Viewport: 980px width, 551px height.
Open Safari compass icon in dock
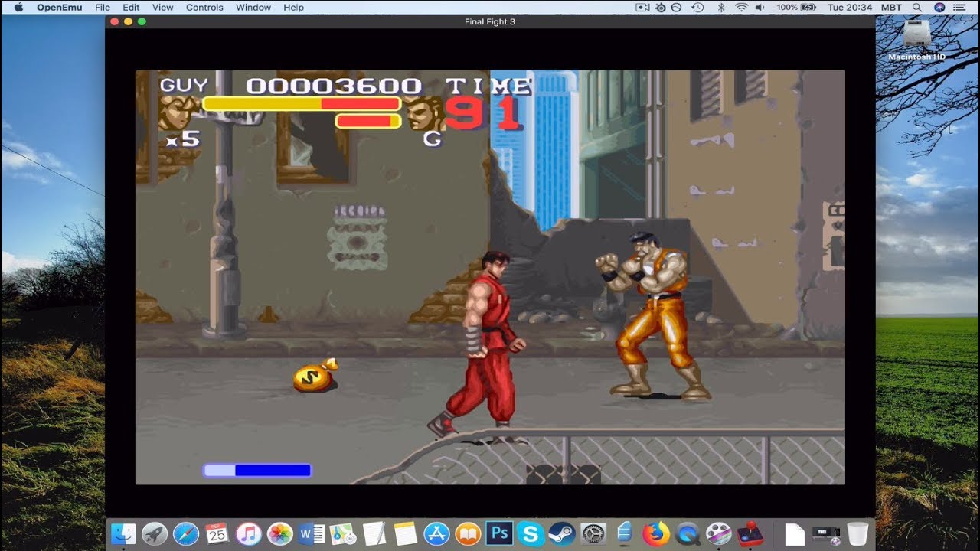tap(186, 533)
